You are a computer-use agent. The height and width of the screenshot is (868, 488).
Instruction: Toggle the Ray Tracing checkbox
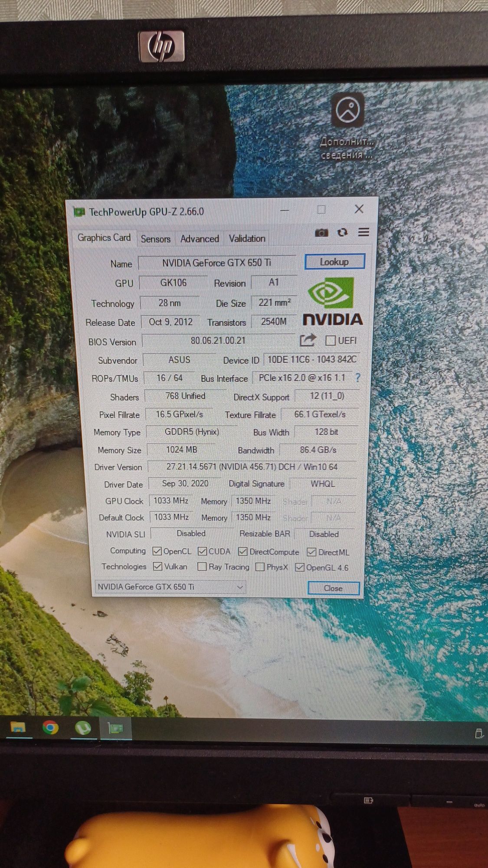202,566
